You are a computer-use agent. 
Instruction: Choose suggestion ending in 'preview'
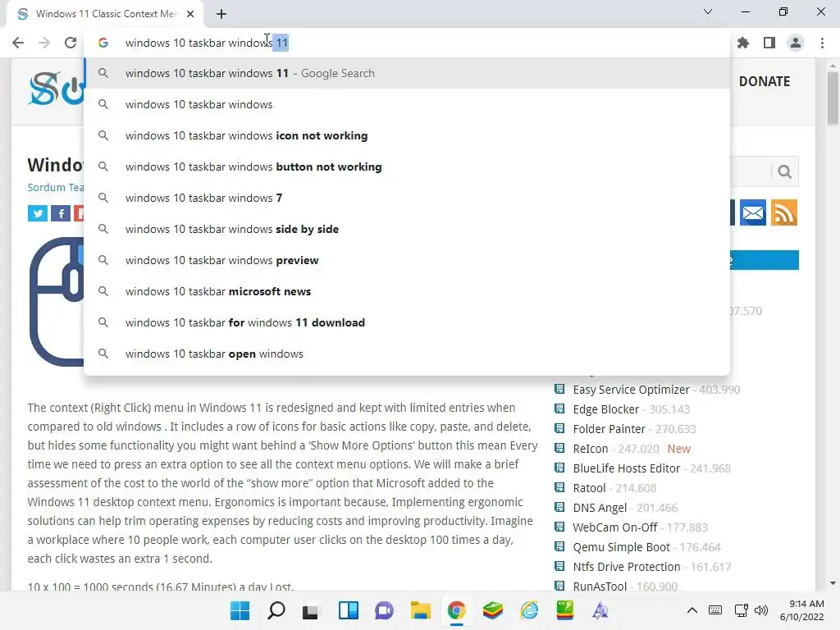[407, 260]
